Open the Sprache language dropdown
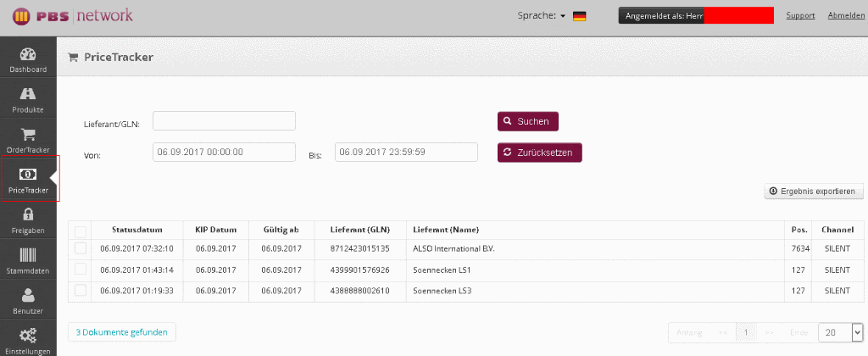Image resolution: width=868 pixels, height=356 pixels. coord(542,16)
